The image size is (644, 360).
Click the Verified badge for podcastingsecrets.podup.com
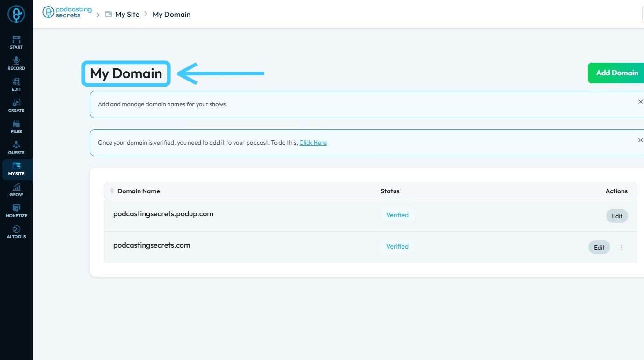click(397, 215)
